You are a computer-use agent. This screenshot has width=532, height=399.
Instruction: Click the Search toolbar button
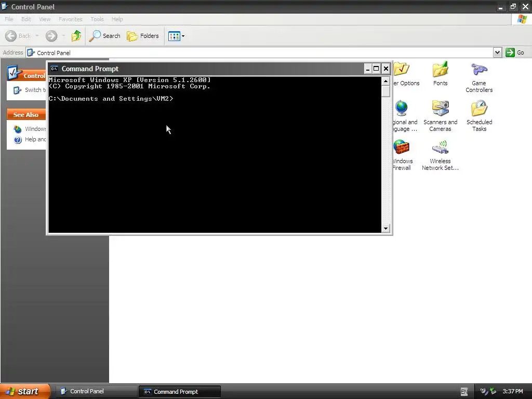(104, 36)
